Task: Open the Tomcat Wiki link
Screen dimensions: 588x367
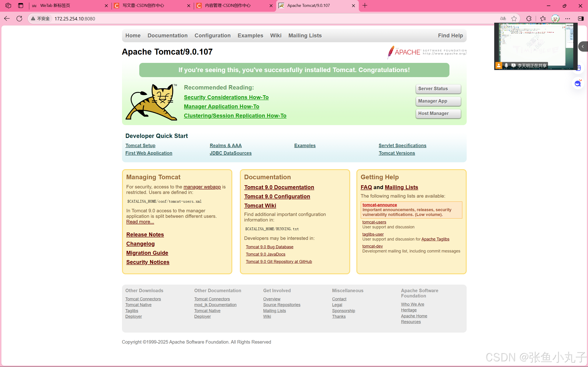Action: [x=260, y=206]
